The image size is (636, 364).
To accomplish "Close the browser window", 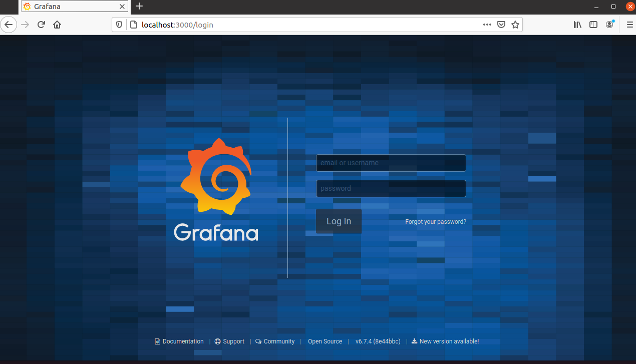I will pyautogui.click(x=630, y=7).
